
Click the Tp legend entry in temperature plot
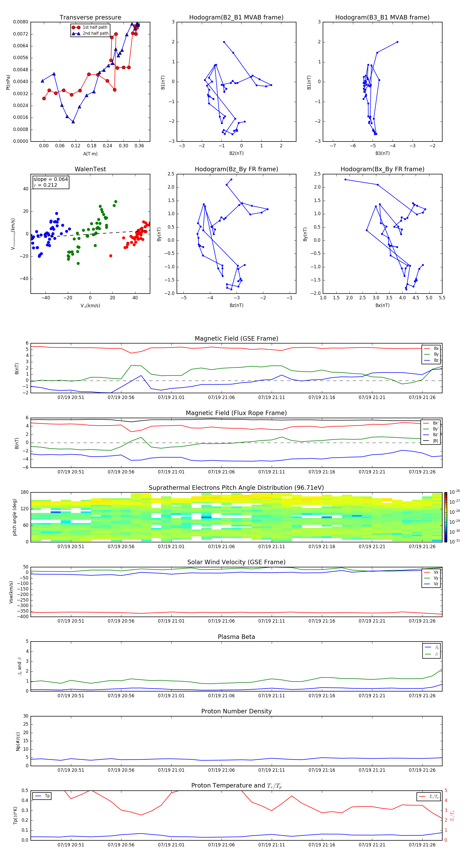click(42, 796)
